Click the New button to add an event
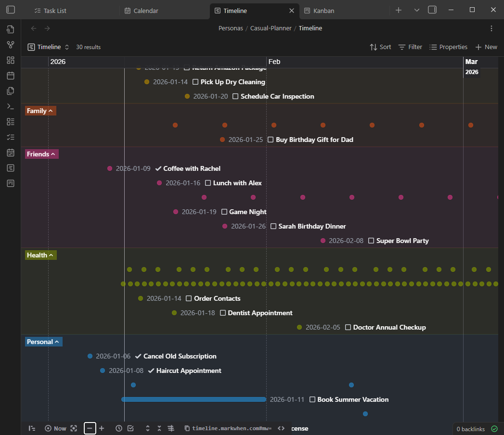 [486, 47]
